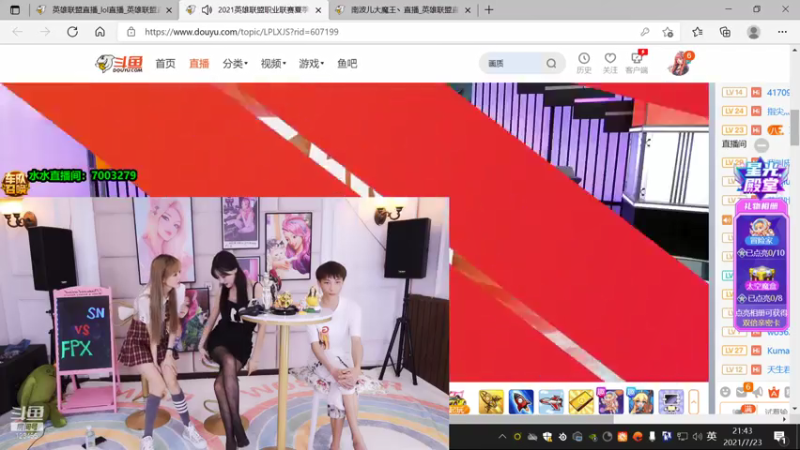
Task: Click the Kuma username in chat
Action: coord(778,351)
